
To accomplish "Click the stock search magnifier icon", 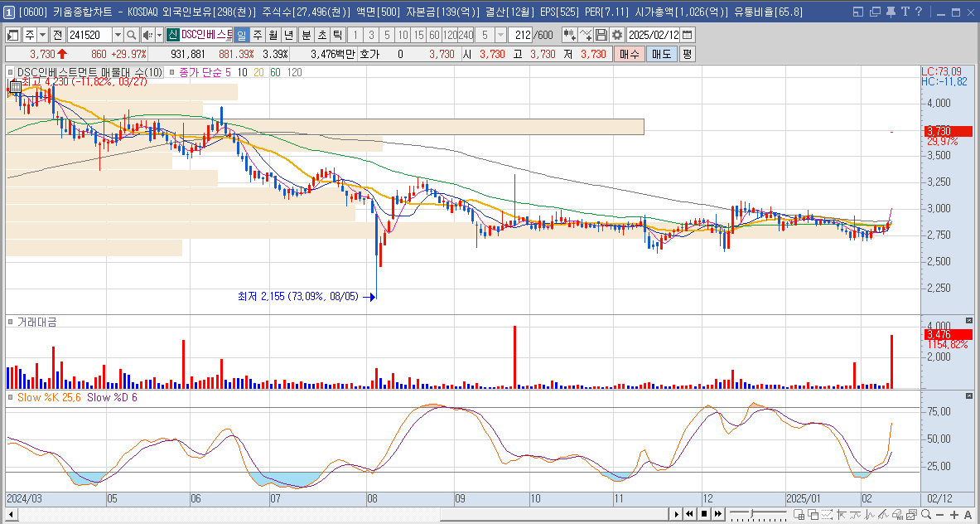I will tap(131, 35).
